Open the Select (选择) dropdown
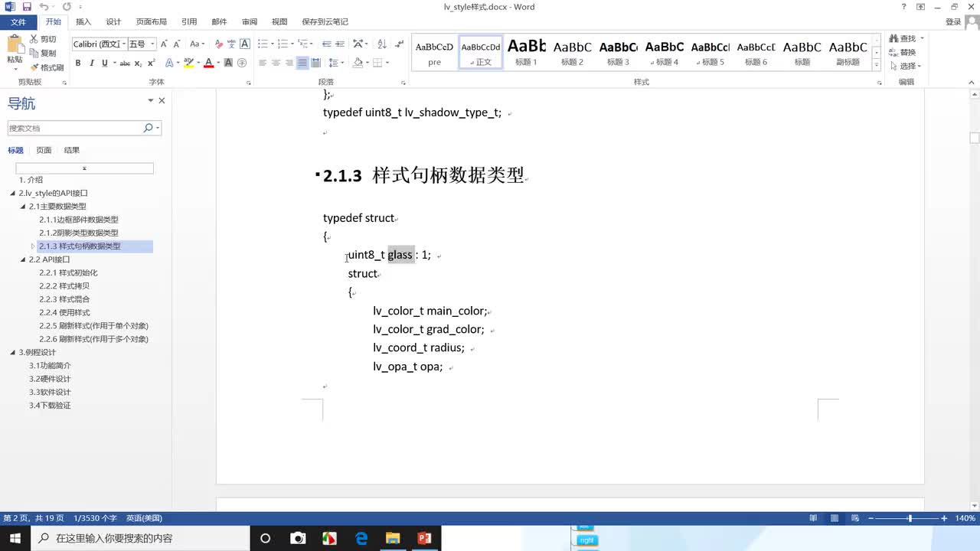Viewport: 980px width, 551px height. [906, 67]
